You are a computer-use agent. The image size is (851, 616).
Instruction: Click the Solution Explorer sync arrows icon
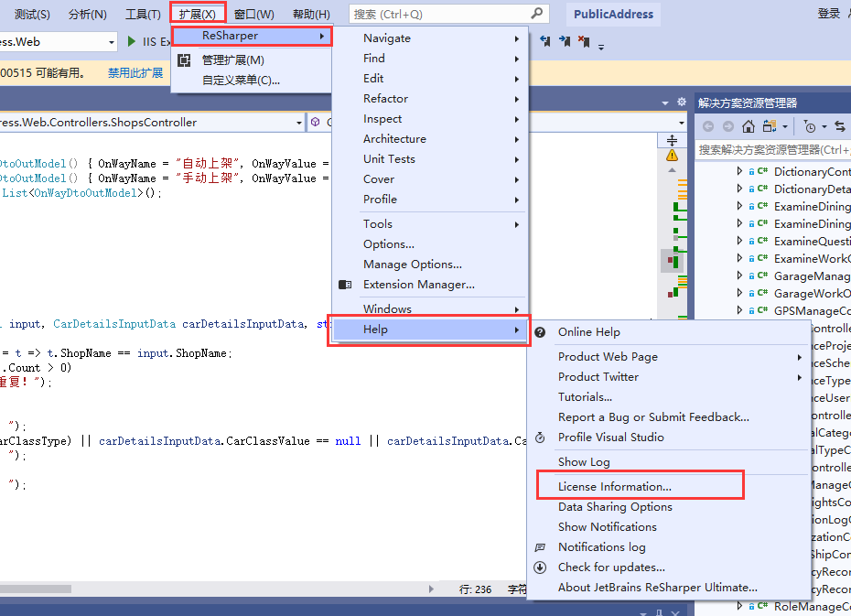[839, 126]
